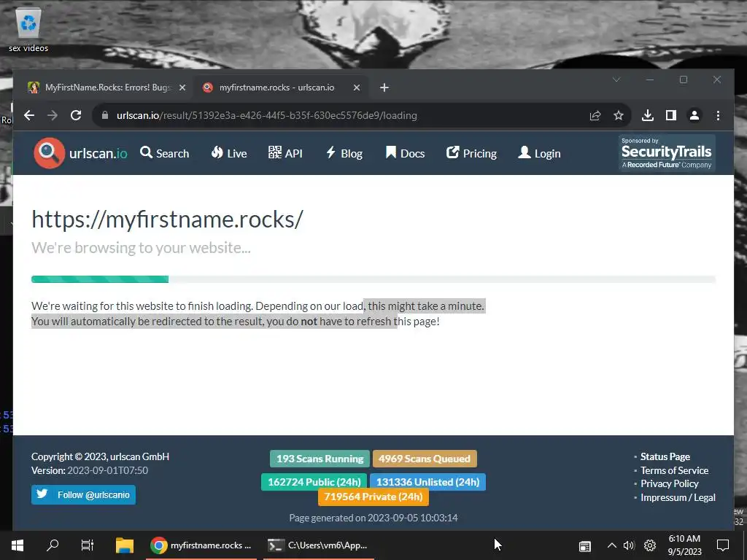
Task: Reload the current page
Action: (76, 115)
